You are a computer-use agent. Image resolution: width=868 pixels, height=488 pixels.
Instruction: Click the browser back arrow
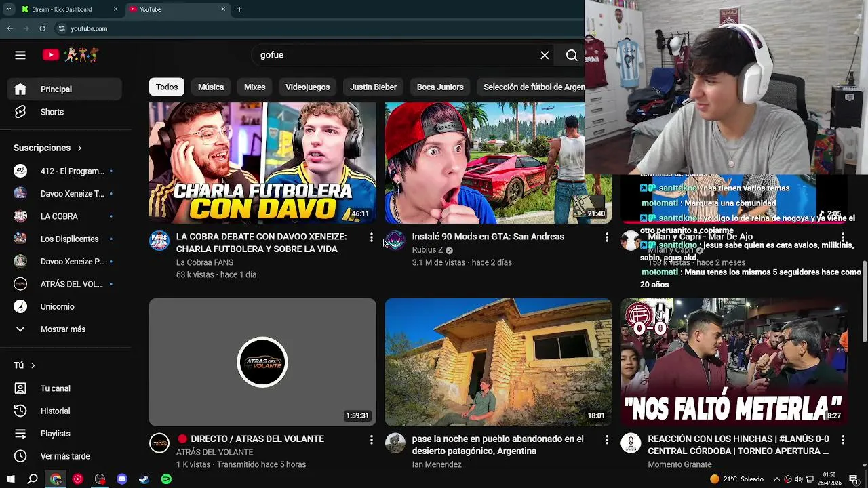[10, 28]
